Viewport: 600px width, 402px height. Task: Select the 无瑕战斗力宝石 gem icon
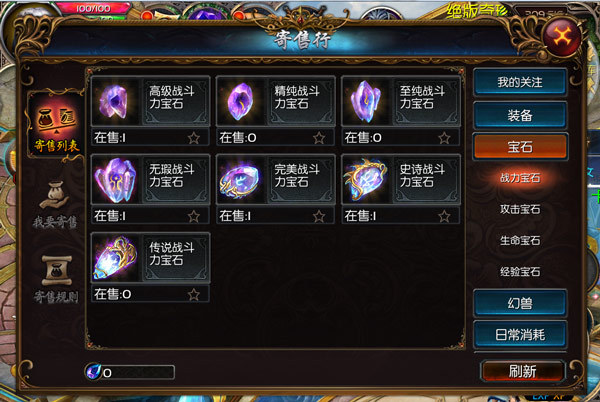tap(115, 180)
